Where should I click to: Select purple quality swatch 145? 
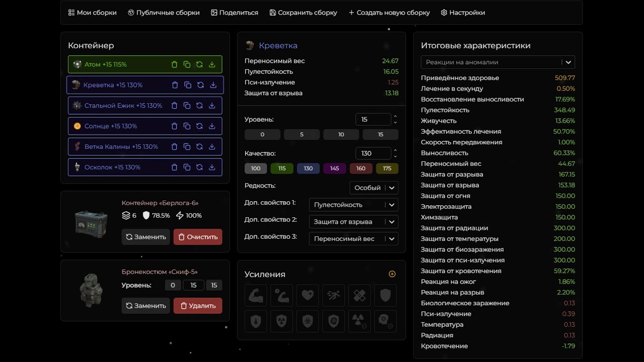pyautogui.click(x=334, y=168)
